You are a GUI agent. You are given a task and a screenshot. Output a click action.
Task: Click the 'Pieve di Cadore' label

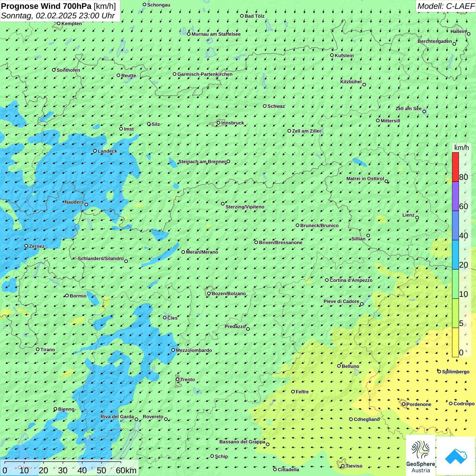point(341,301)
